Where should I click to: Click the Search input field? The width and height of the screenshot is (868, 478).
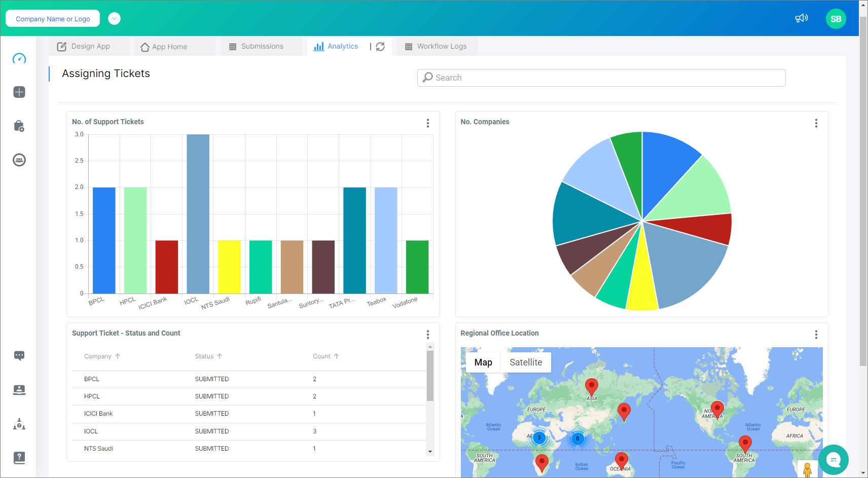[x=601, y=78]
